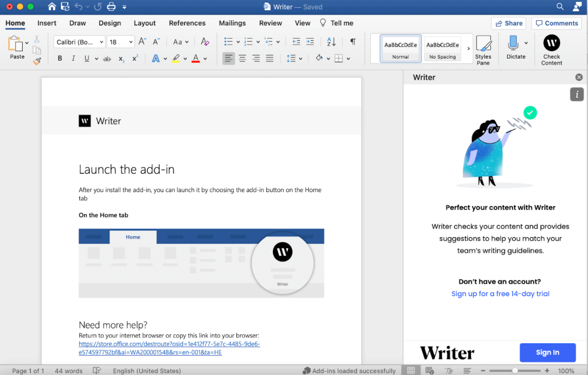This screenshot has width=588, height=375.
Task: Toggle italic formatting
Action: pyautogui.click(x=73, y=59)
